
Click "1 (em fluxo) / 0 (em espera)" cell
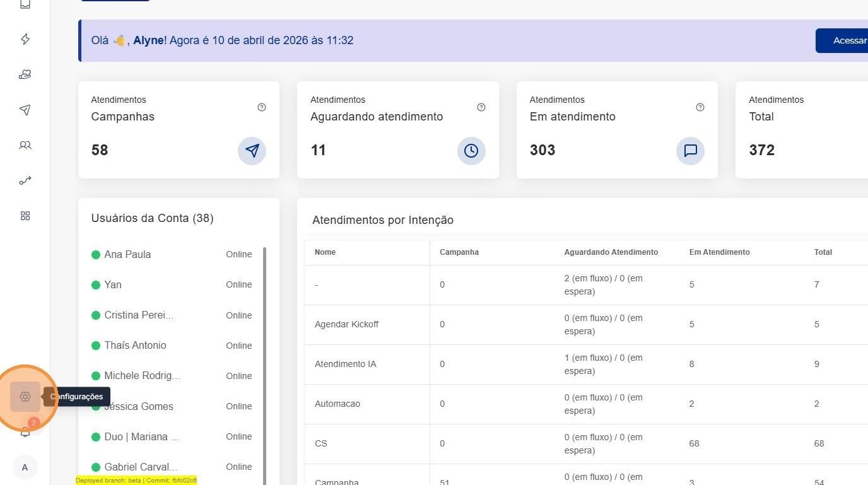pos(604,364)
